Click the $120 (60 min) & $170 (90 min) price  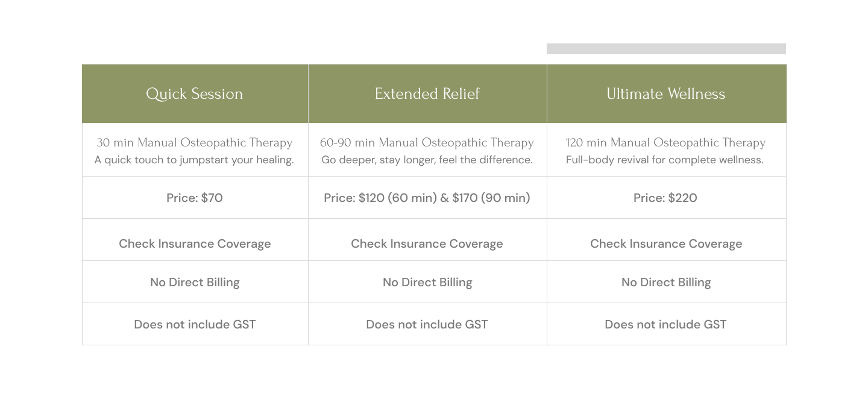pyautogui.click(x=427, y=198)
